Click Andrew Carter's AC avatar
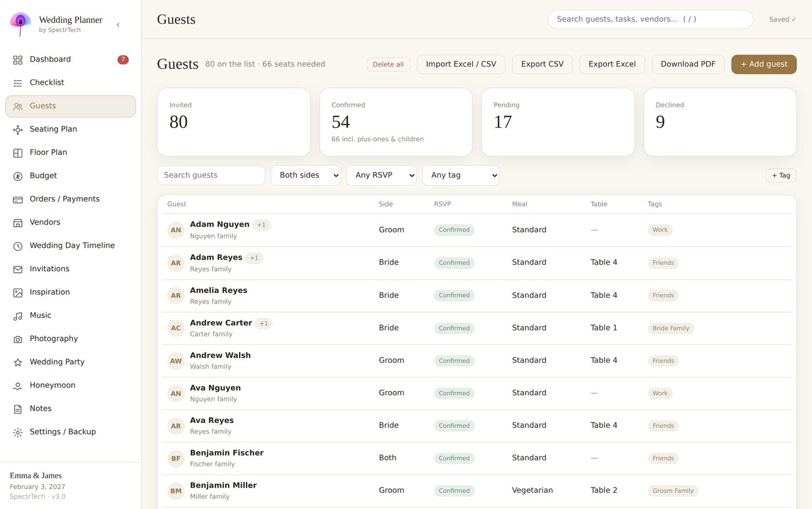The height and width of the screenshot is (509, 812). pos(176,328)
